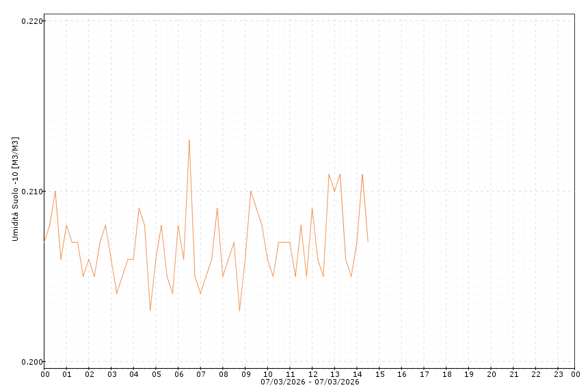The image size is (588, 392).
Task: Select the hour 15 x-axis label
Action: [x=379, y=374]
